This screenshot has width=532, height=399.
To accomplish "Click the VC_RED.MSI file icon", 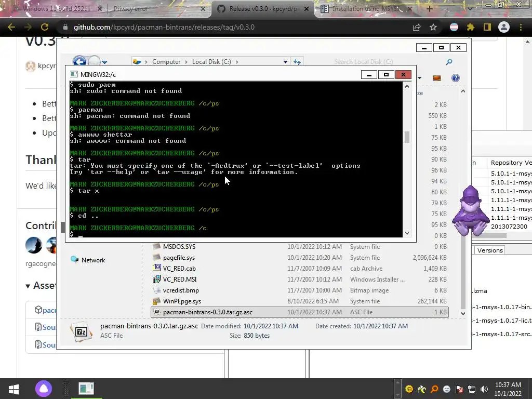I will [x=157, y=279].
